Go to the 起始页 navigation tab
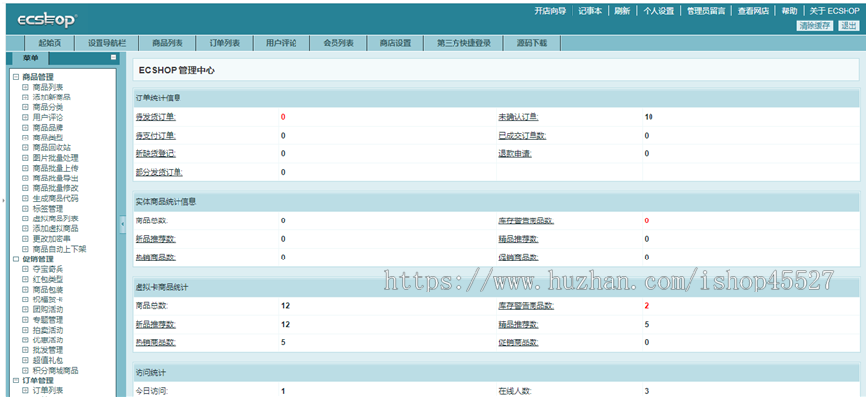 [x=50, y=43]
